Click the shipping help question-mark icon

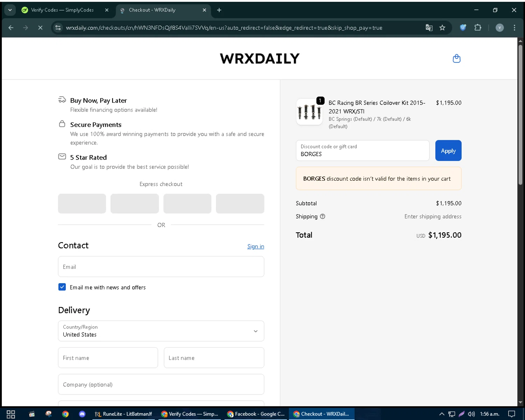323,216
